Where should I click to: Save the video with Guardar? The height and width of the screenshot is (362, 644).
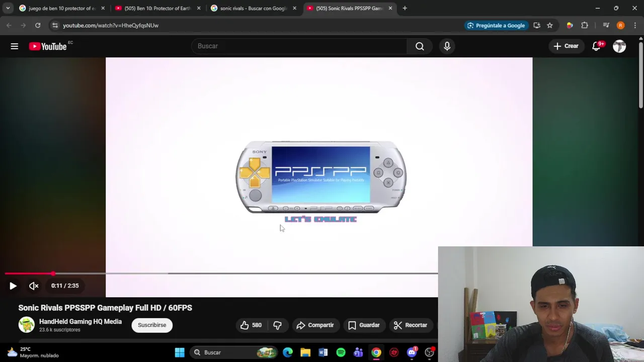364,325
